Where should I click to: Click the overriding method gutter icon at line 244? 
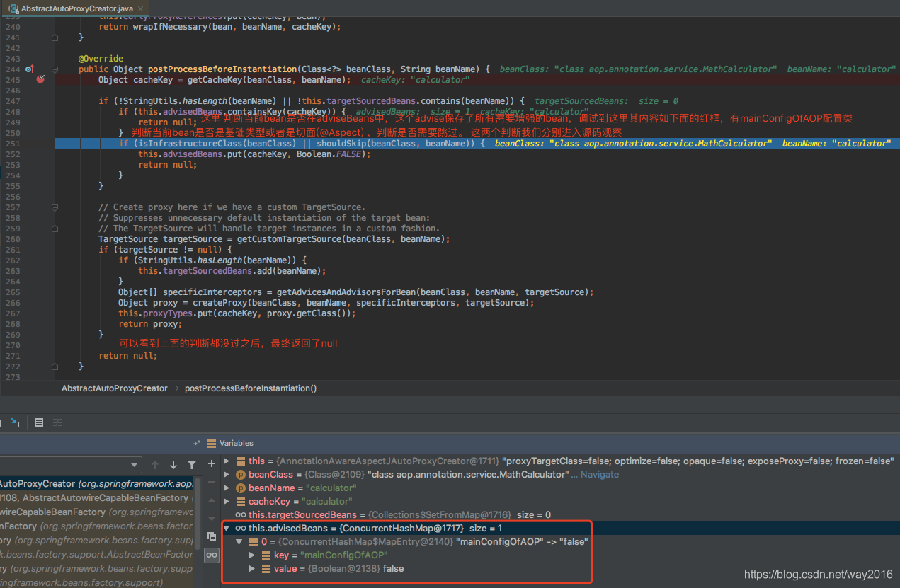(x=29, y=69)
